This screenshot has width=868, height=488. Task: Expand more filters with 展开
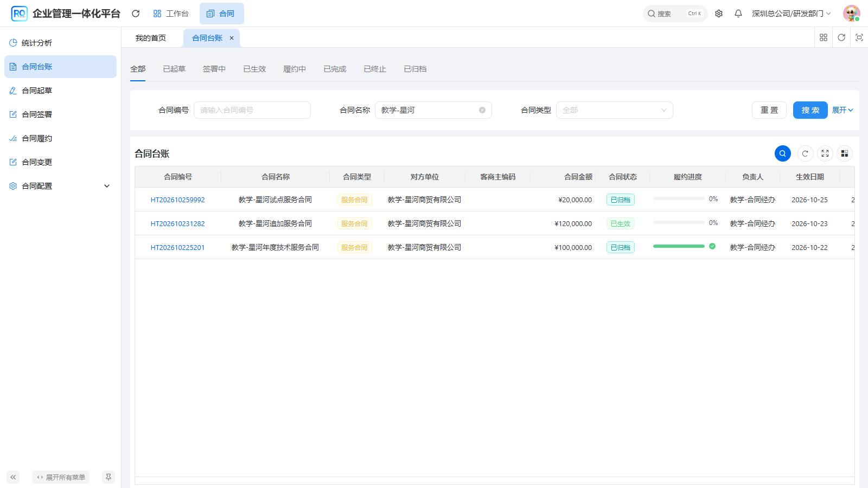click(x=843, y=110)
